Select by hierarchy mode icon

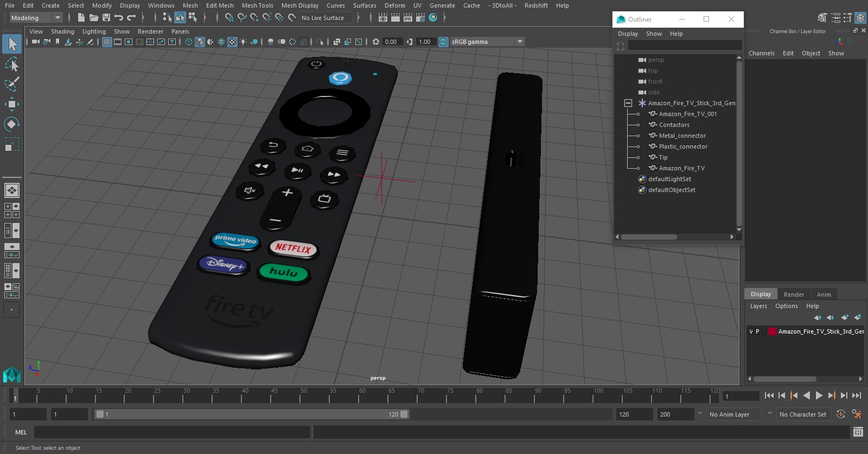click(167, 17)
